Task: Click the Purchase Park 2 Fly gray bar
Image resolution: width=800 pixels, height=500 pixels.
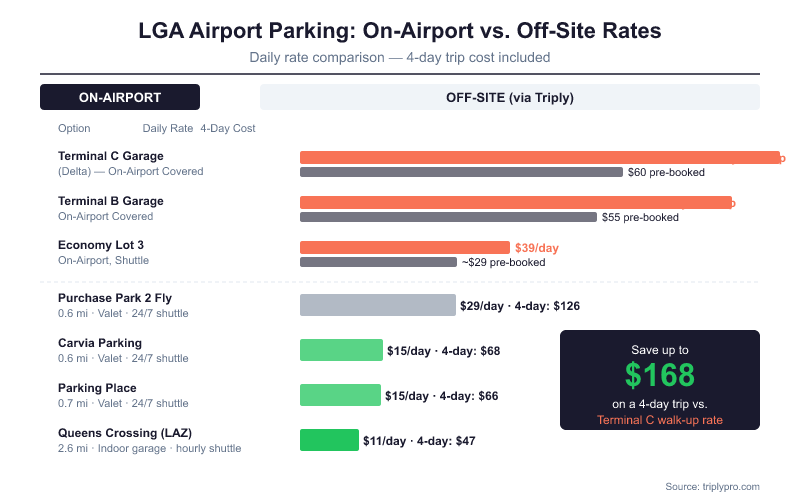Action: pyautogui.click(x=377, y=305)
